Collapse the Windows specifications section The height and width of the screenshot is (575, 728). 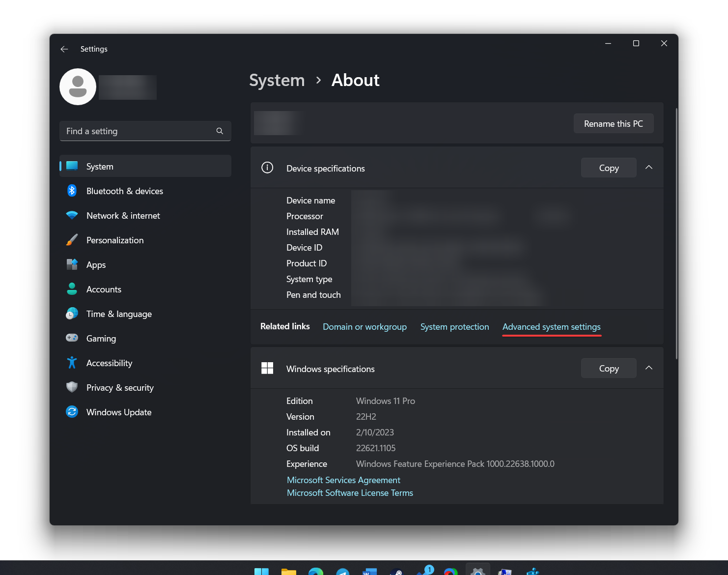coord(649,368)
